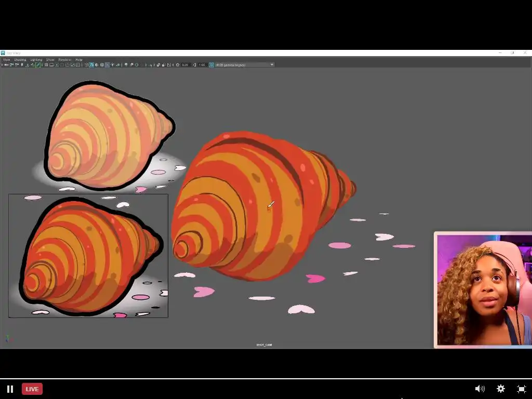The width and height of the screenshot is (532, 399).
Task: Click the Shadows icon
Action: coord(118,65)
